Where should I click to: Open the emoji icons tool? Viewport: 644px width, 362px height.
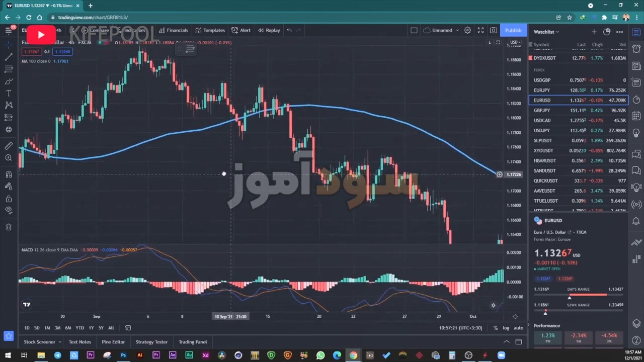point(9,129)
